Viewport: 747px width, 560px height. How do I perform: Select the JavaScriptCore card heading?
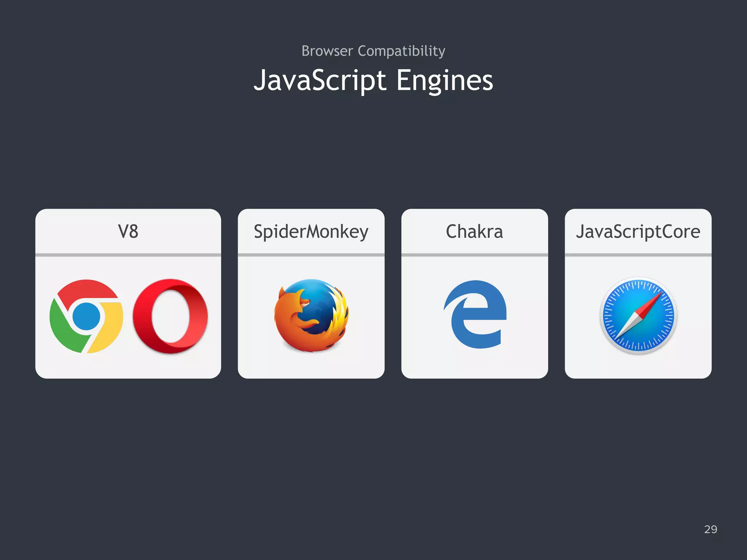(x=638, y=232)
